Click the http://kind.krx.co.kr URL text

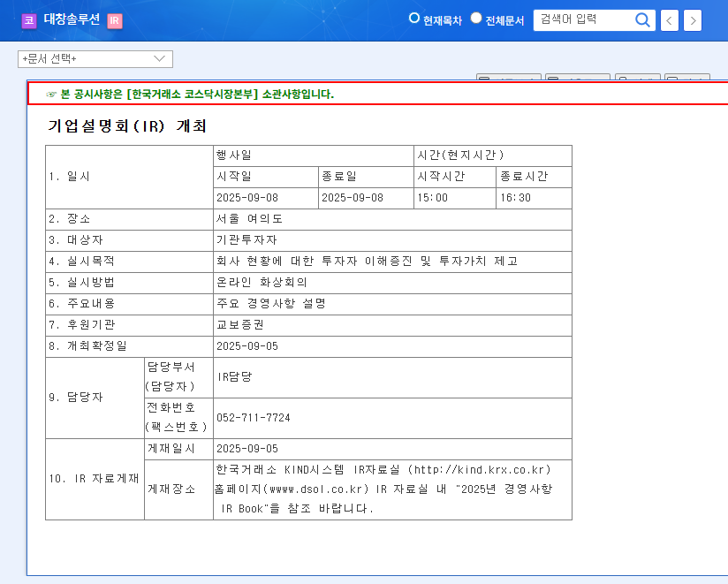479,470
